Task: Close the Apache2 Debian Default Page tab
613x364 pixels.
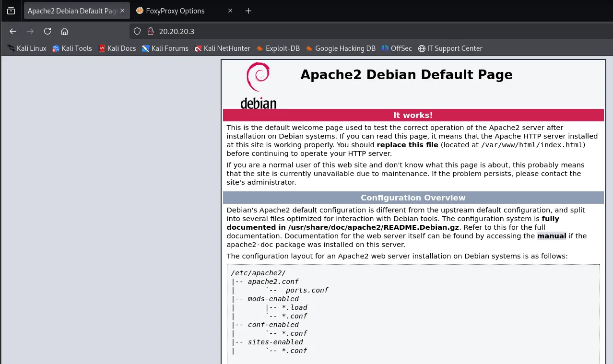Action: point(122,11)
